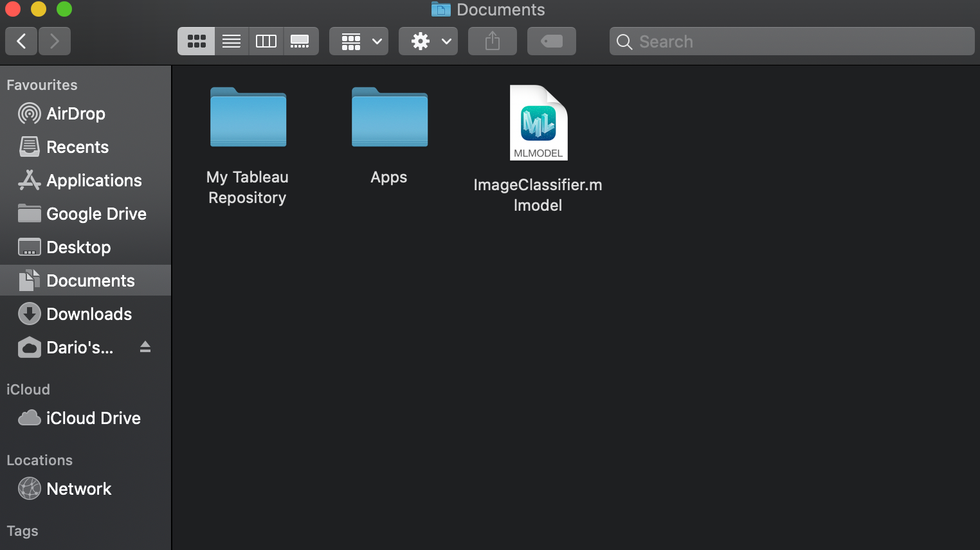Open the gear action menu
The width and height of the screenshot is (980, 550).
(428, 41)
